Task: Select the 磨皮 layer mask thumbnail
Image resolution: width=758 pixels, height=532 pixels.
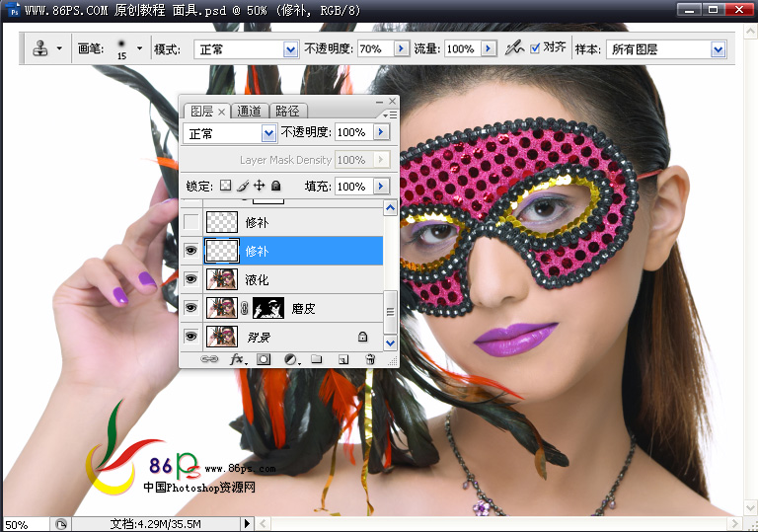Action: [x=268, y=308]
